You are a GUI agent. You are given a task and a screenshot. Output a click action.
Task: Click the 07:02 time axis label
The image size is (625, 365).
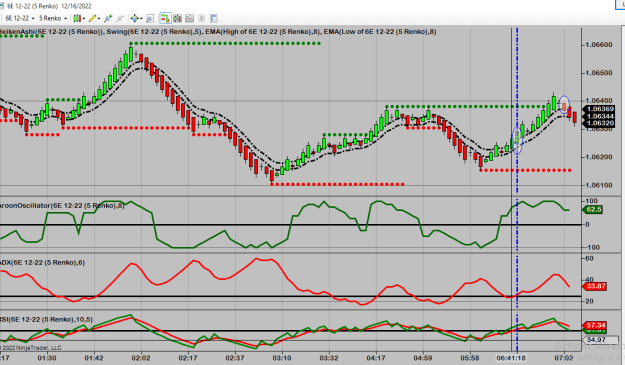[x=564, y=358]
